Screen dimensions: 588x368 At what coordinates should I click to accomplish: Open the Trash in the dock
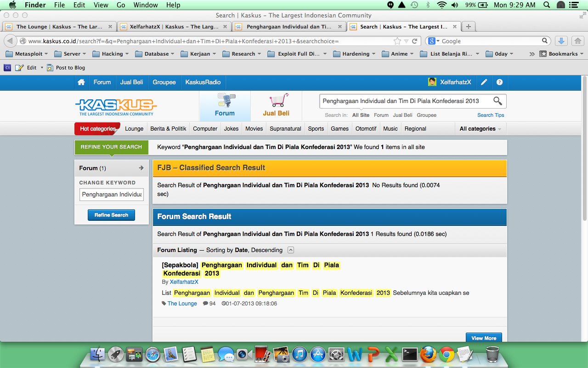492,355
